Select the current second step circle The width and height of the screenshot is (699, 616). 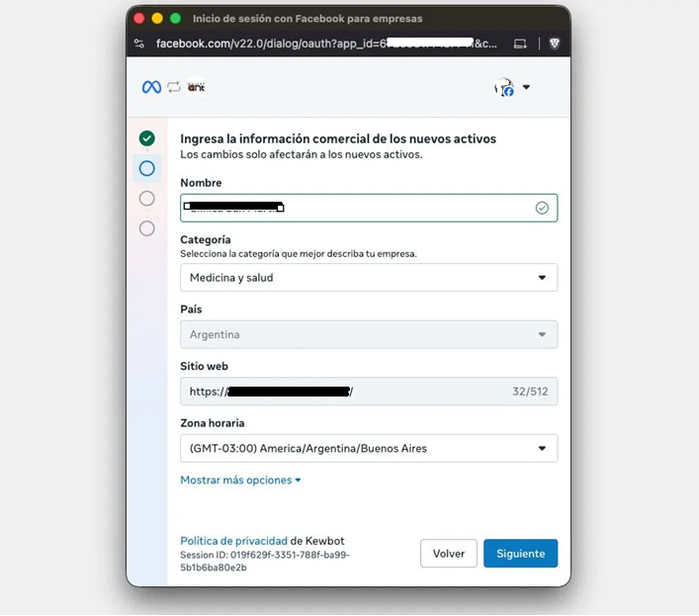pyautogui.click(x=147, y=168)
